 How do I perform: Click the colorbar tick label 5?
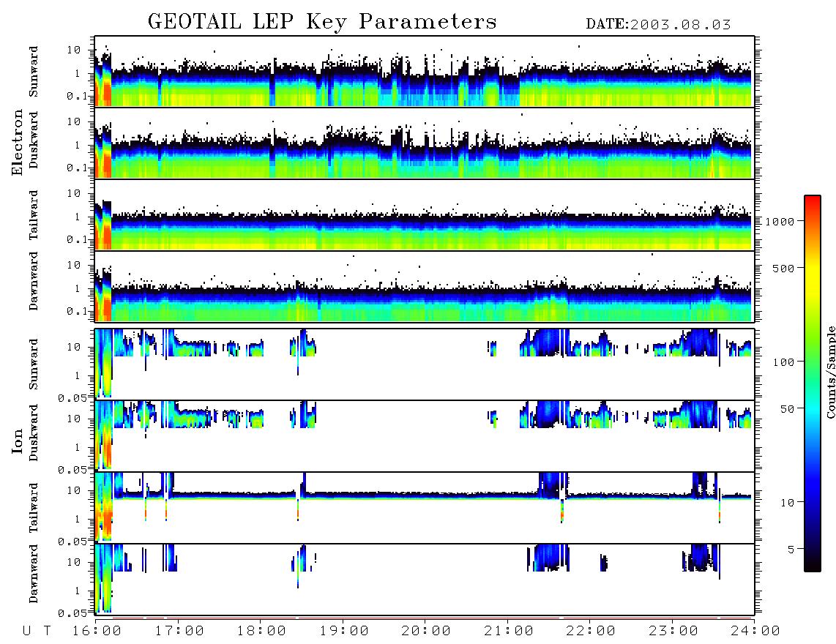(792, 550)
